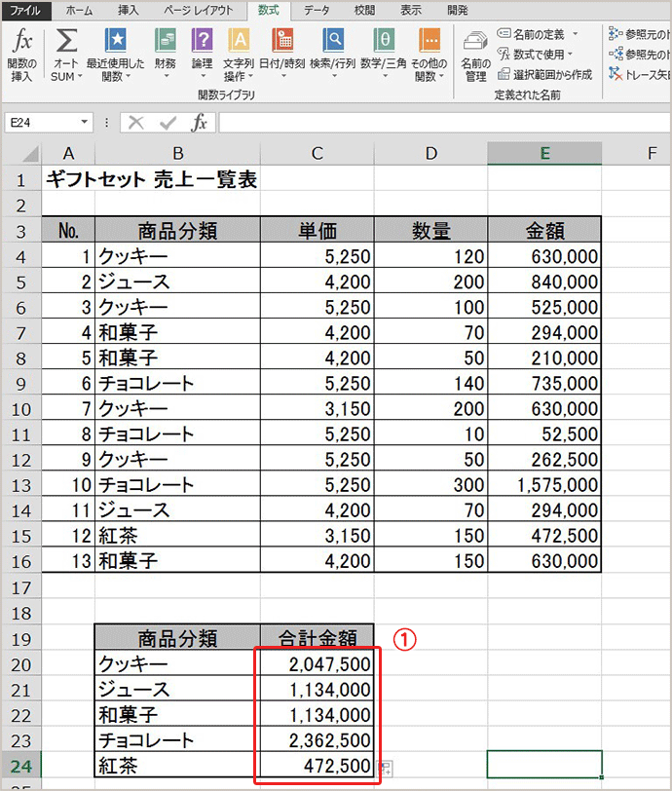Click total cell 2,362,500
Screen dimensions: 672x791
(317, 740)
